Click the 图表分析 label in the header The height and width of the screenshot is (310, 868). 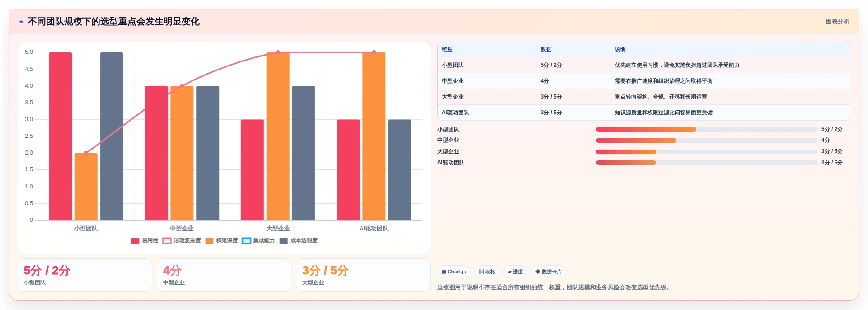click(x=837, y=22)
